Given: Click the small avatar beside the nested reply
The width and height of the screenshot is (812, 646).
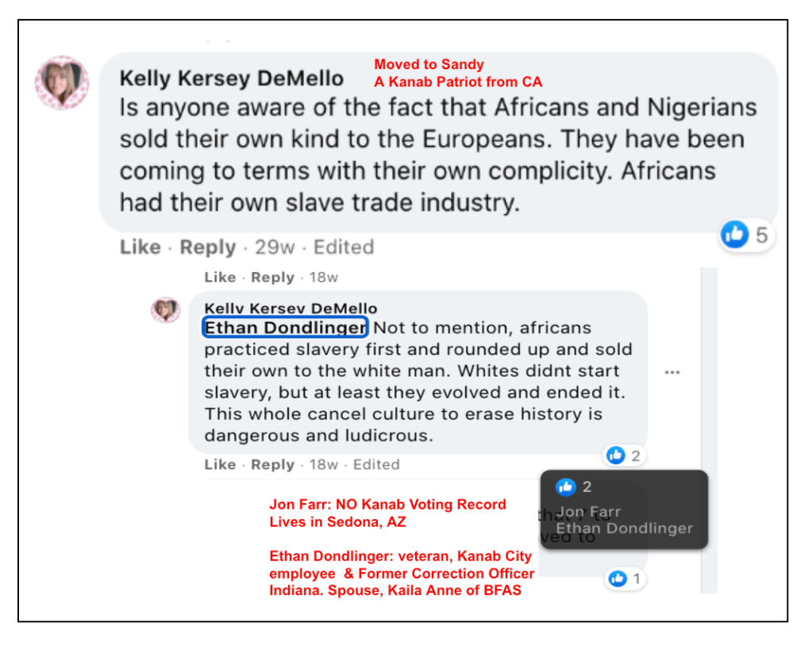Looking at the screenshot, I should 166,310.
